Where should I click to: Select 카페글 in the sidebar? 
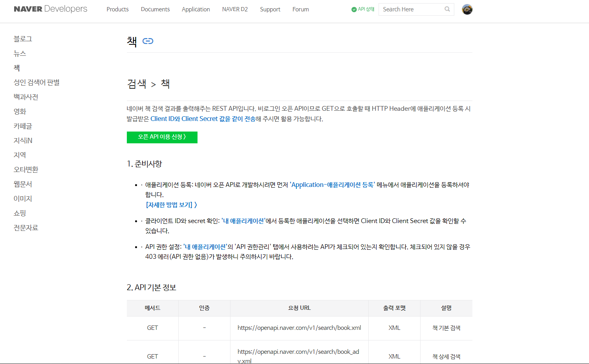[23, 126]
